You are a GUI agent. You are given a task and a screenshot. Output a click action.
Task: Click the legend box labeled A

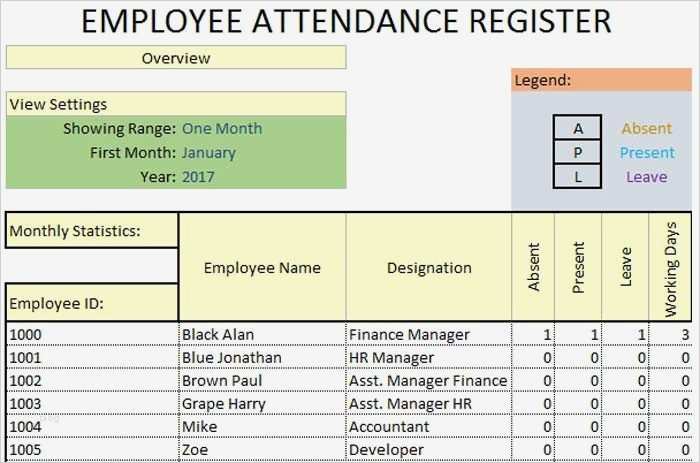(578, 129)
